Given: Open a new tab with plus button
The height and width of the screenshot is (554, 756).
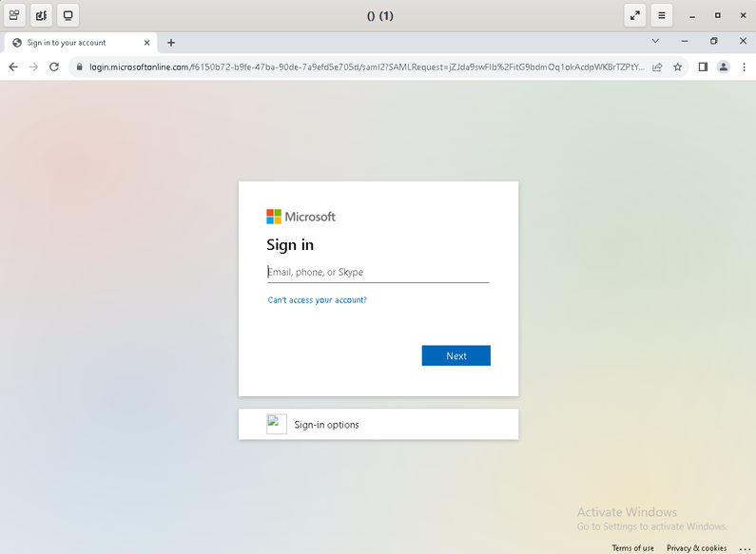Looking at the screenshot, I should click(171, 43).
